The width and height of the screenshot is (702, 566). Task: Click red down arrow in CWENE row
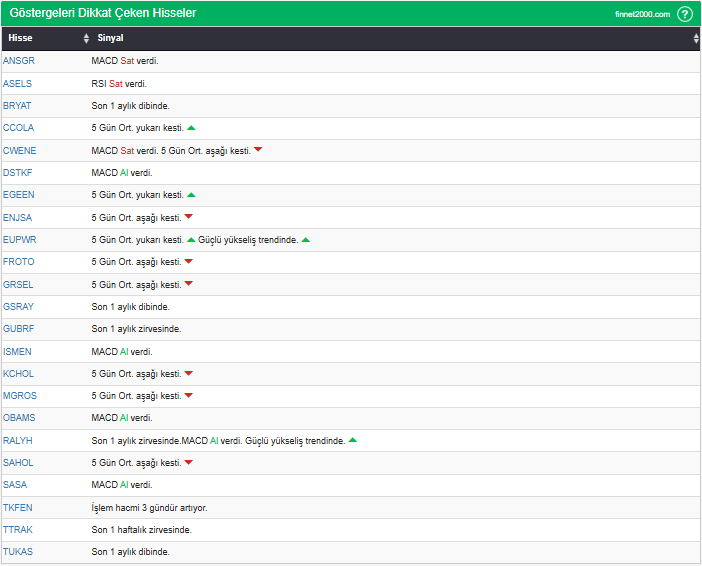258,150
